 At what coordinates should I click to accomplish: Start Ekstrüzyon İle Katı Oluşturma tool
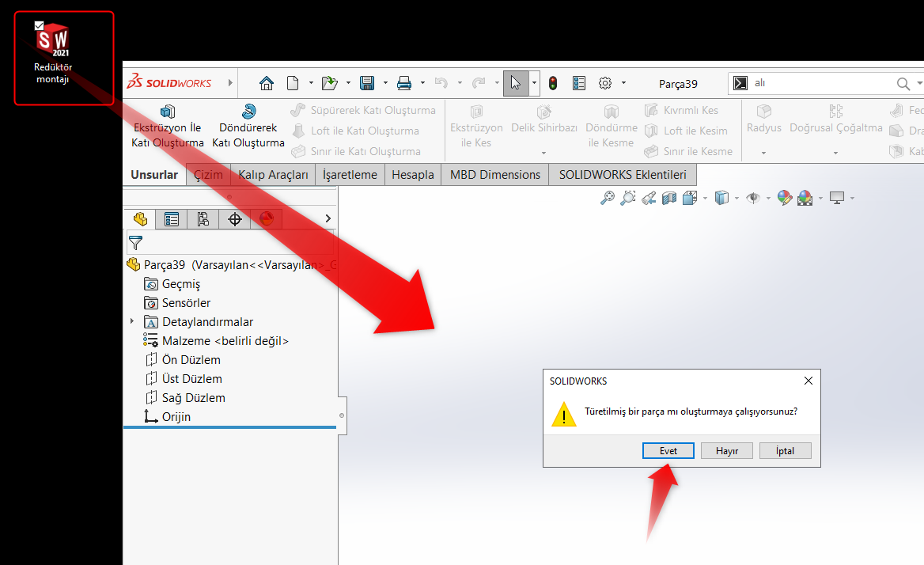tap(168, 126)
